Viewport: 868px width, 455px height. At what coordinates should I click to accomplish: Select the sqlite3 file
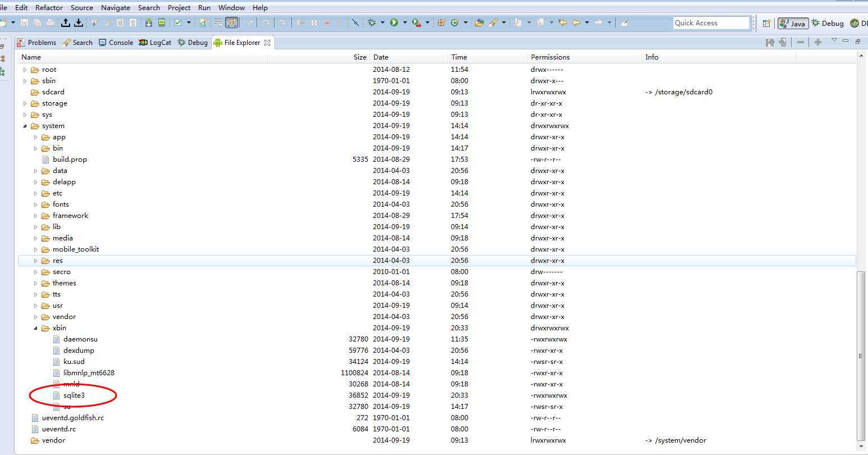(x=74, y=395)
